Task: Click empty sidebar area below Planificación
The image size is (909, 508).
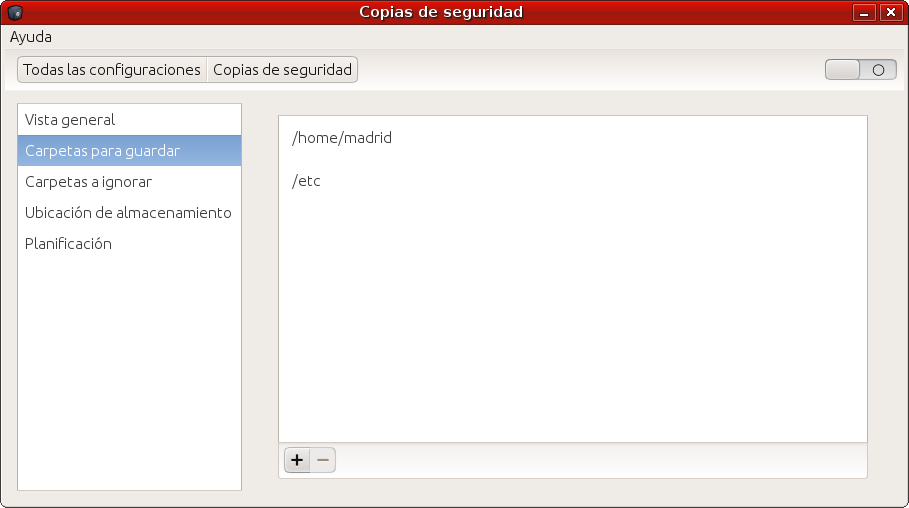Action: point(129,370)
